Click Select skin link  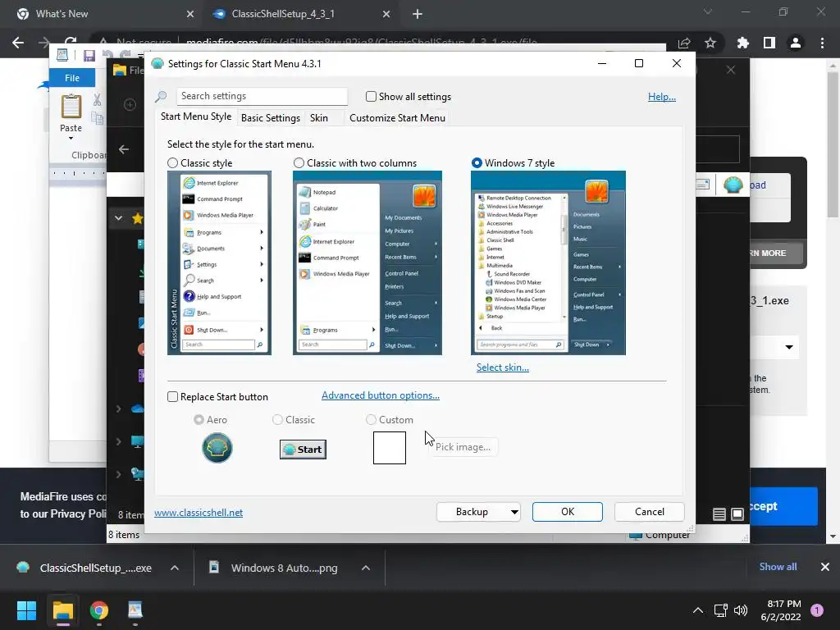(503, 367)
